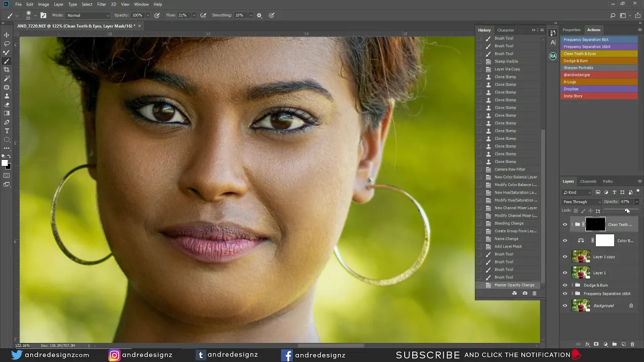Open the brush Opacity slider dropdown

148,16
